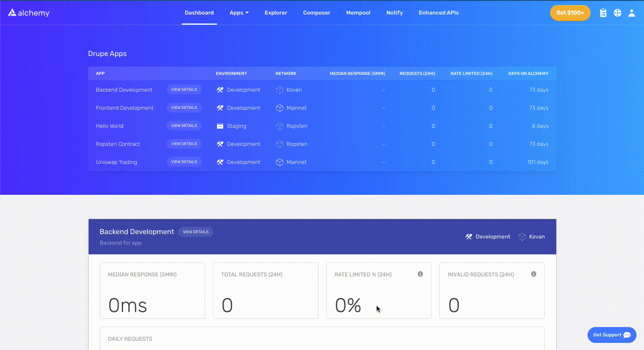Viewport: 644px width, 350px height.
Task: Open Get Support chat
Action: click(612, 335)
